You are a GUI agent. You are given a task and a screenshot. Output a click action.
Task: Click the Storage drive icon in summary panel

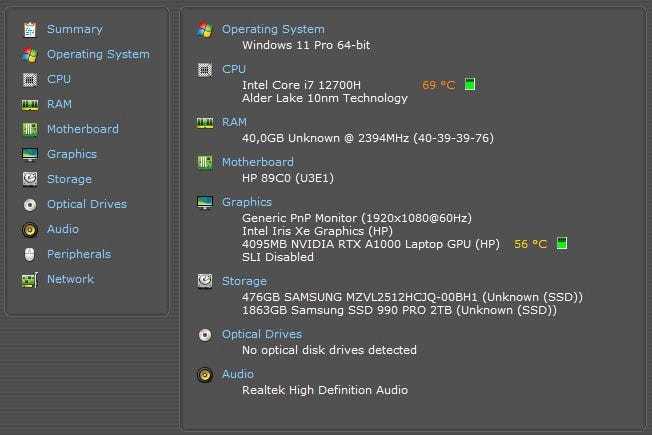tap(205, 282)
